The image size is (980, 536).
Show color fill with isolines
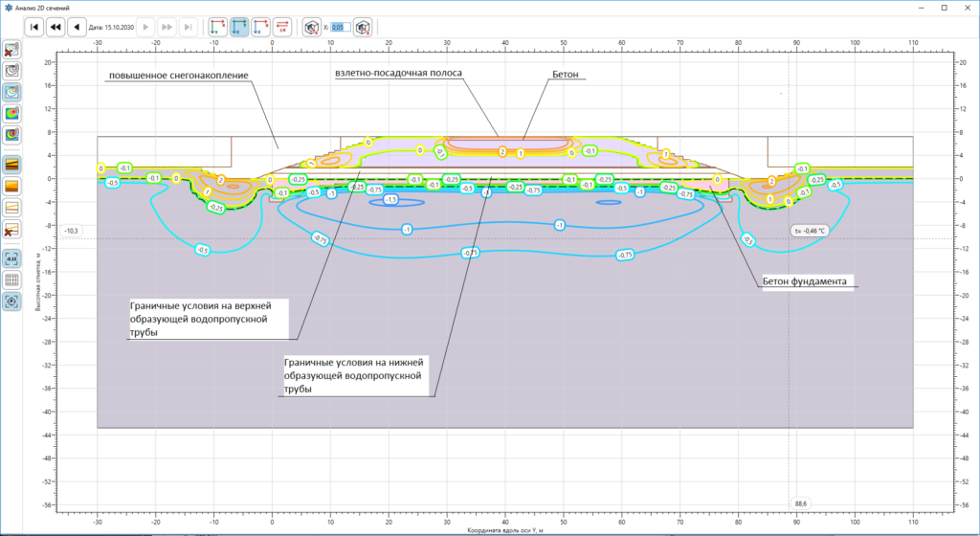(x=11, y=134)
